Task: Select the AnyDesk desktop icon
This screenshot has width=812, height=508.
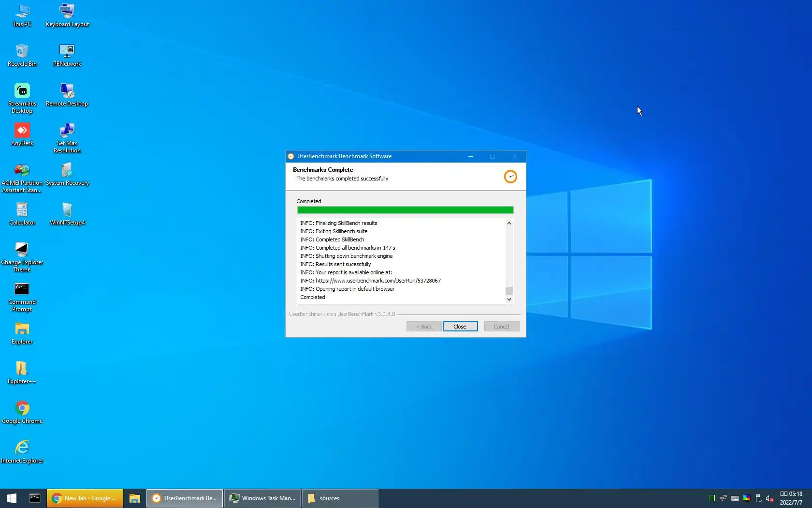Action: coord(22,134)
